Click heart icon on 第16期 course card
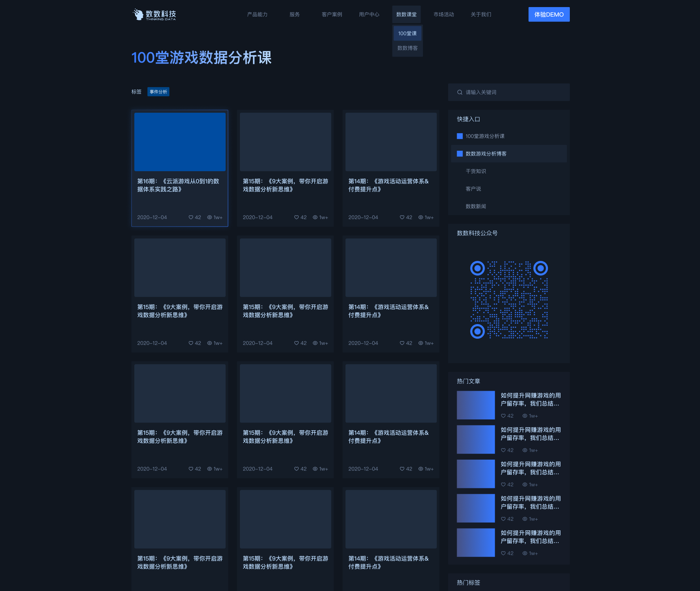The height and width of the screenshot is (591, 700). pyautogui.click(x=191, y=217)
